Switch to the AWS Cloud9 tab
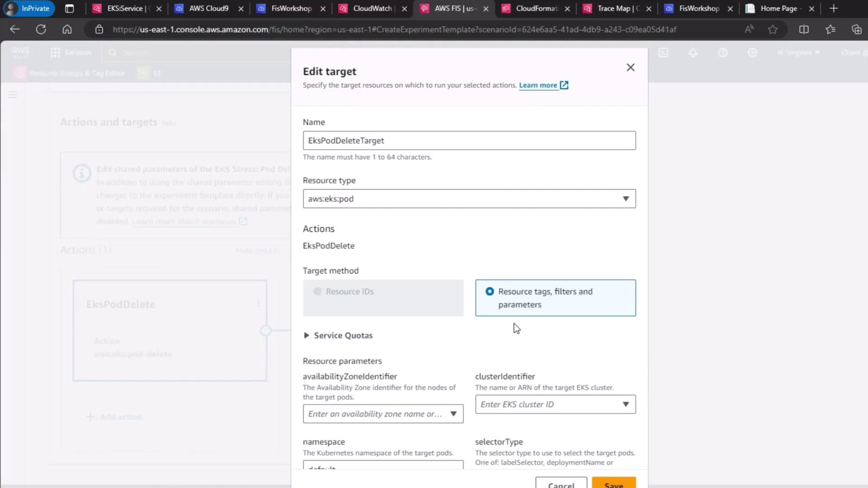Screen dimensions: 868x488 [x=208, y=8]
